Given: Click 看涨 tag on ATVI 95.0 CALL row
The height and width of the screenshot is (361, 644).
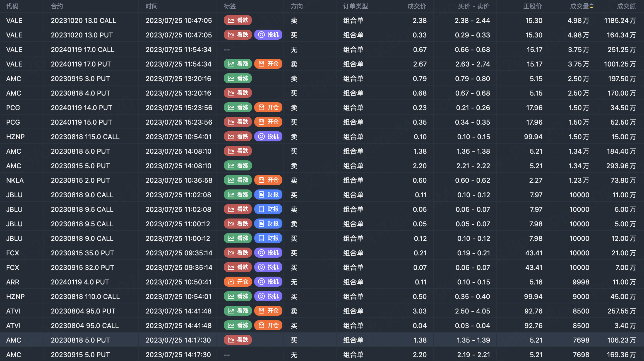Looking at the screenshot, I should click(x=238, y=325).
